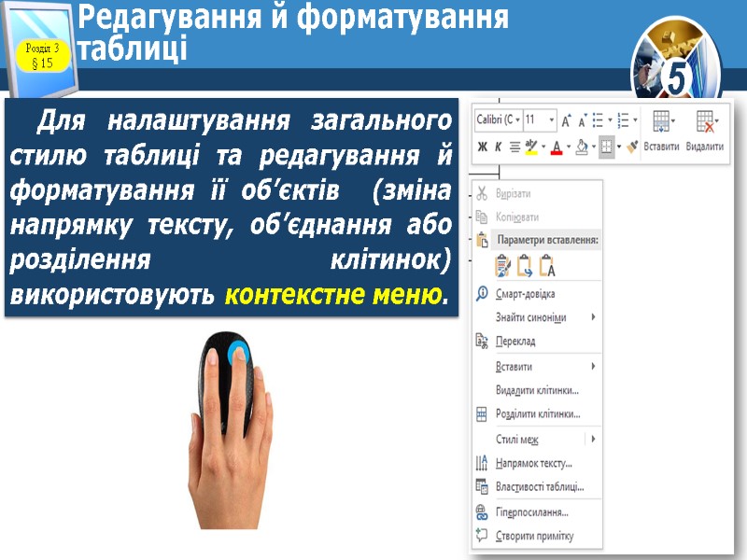The width and height of the screenshot is (747, 560).
Task: Apply italic formatting with the К icon
Action: click(499, 146)
